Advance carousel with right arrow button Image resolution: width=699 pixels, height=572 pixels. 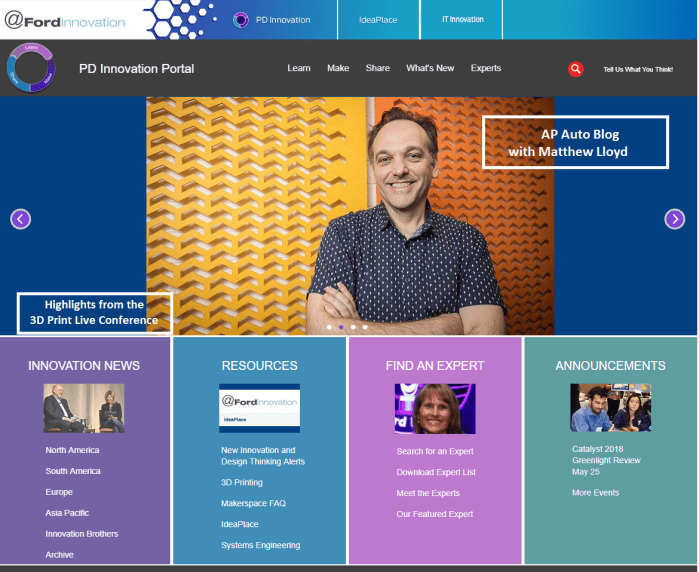tap(674, 219)
